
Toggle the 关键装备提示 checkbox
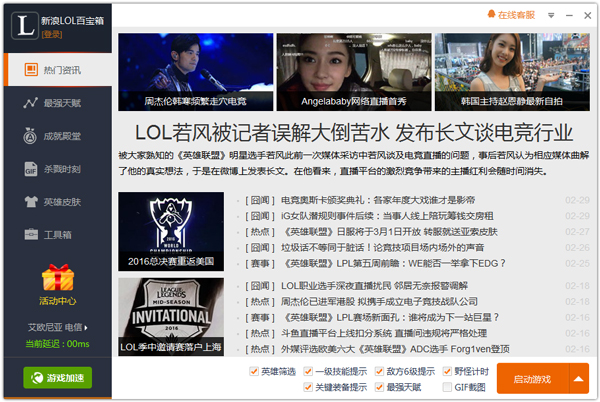pos(308,387)
